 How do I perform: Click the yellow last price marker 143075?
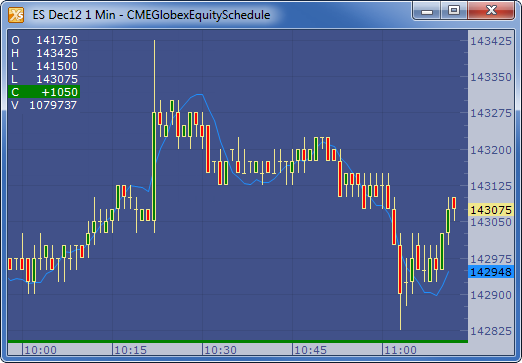491,210
